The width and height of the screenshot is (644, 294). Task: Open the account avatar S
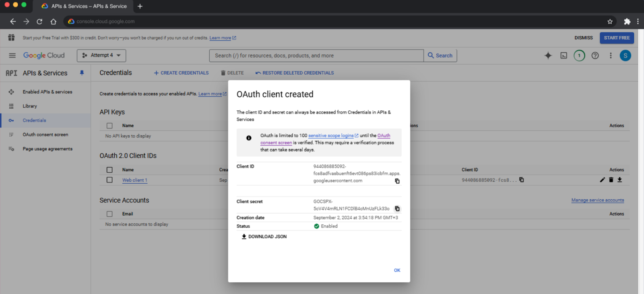(625, 56)
